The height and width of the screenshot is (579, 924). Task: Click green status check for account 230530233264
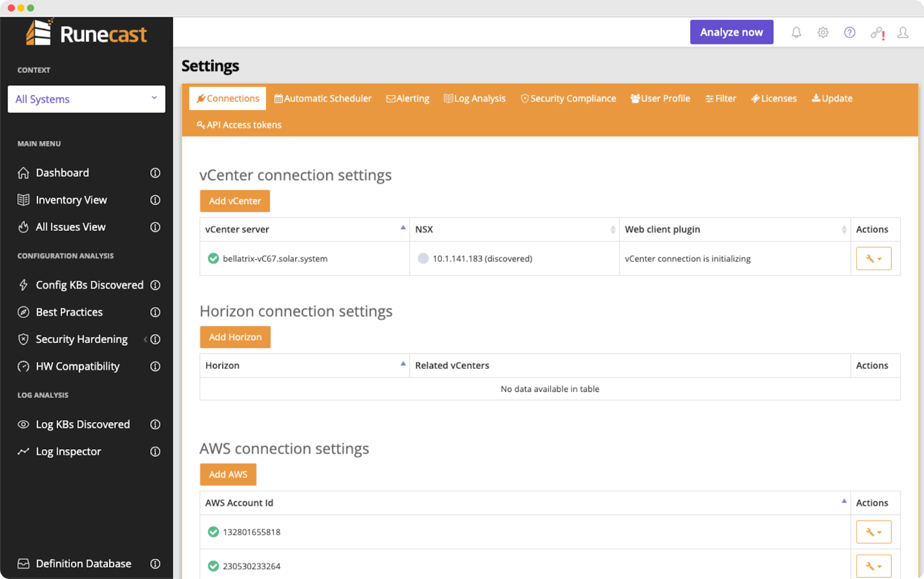click(213, 566)
